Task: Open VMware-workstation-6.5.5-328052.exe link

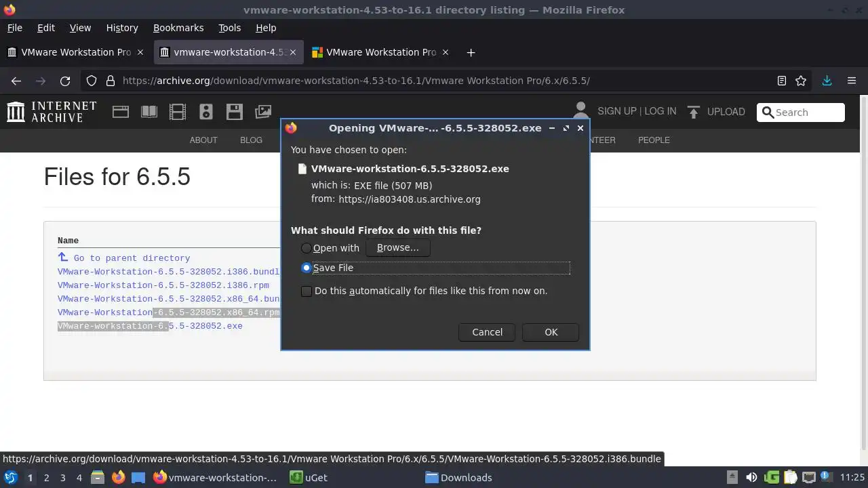Action: point(150,326)
